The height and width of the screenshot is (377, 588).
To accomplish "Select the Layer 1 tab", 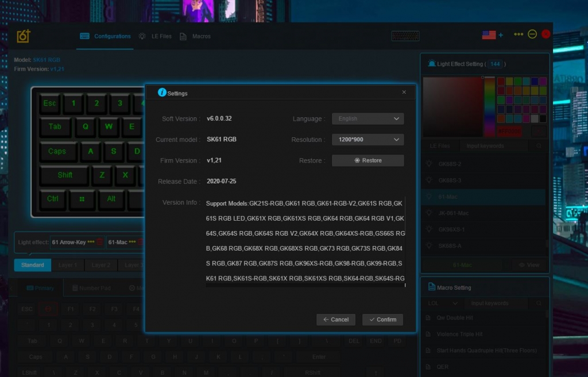I will coord(68,265).
